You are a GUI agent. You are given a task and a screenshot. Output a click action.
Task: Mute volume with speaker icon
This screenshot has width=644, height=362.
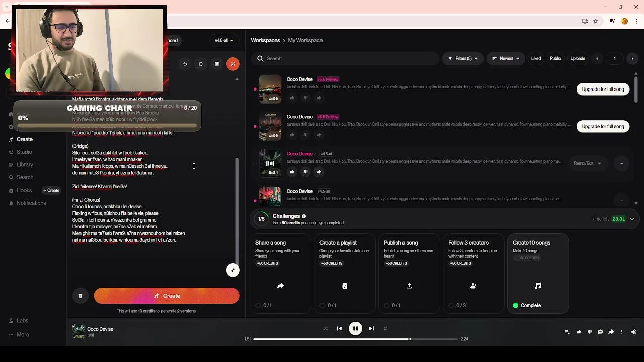633,332
